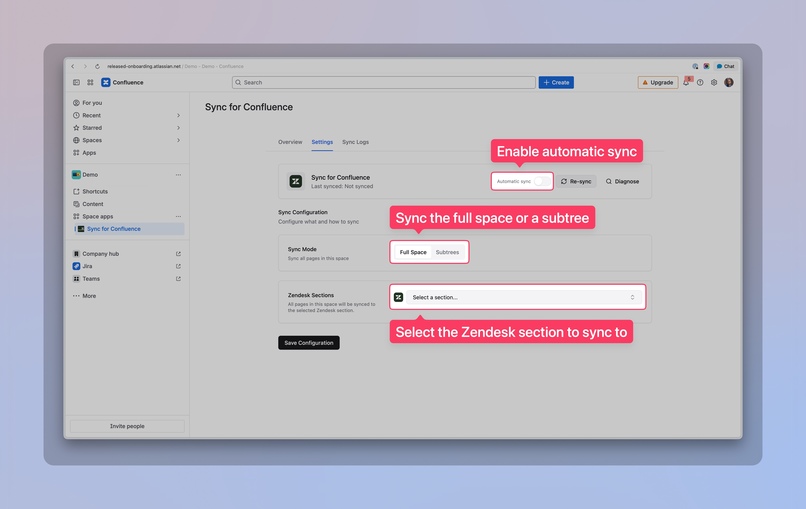Screen dimensions: 806x509
Task: Click Company hub external link icon
Action: point(178,253)
